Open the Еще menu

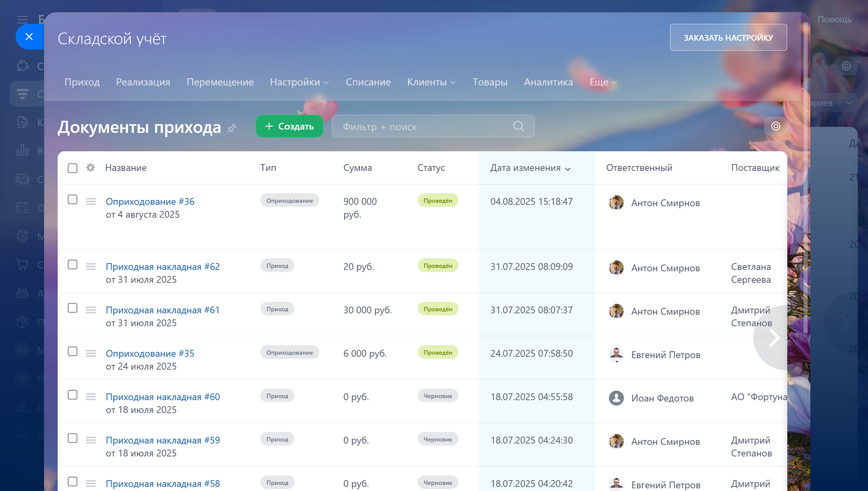click(x=603, y=82)
